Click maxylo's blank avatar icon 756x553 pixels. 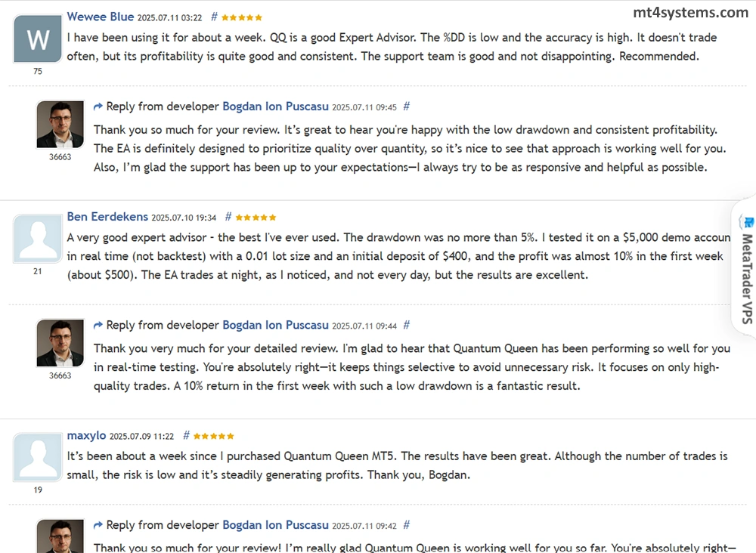pos(38,457)
